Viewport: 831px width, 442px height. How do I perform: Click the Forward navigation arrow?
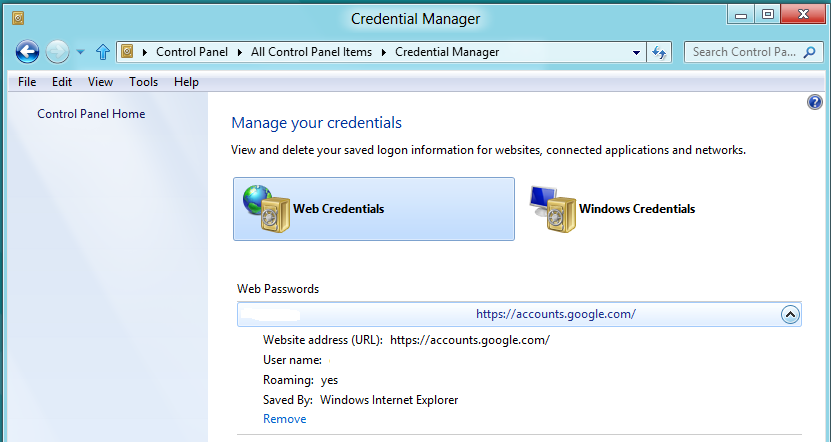pos(57,52)
